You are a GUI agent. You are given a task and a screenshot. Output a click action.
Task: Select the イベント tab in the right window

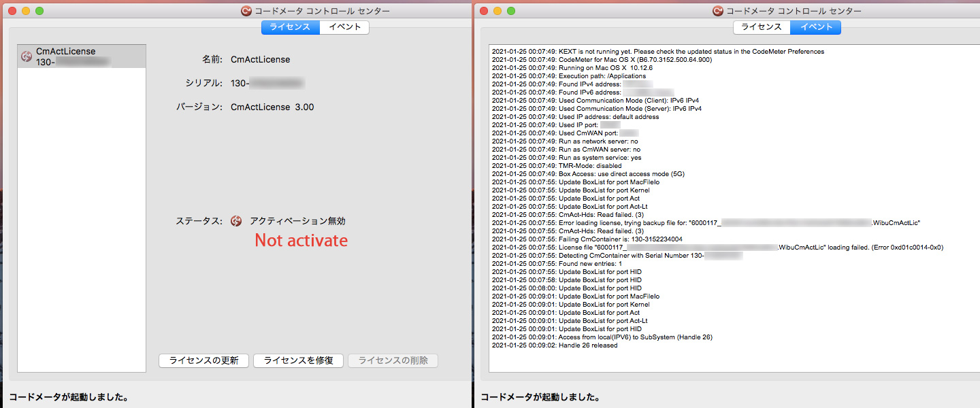coord(815,27)
